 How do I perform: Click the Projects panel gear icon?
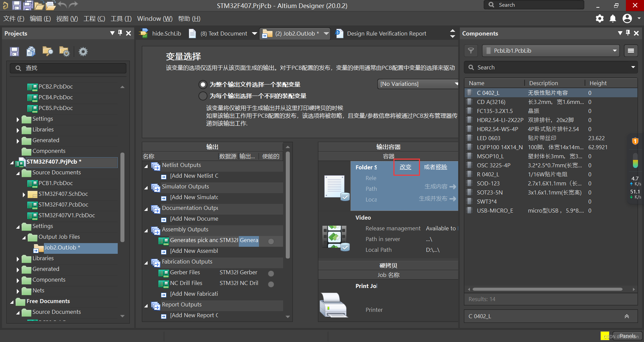click(x=83, y=52)
